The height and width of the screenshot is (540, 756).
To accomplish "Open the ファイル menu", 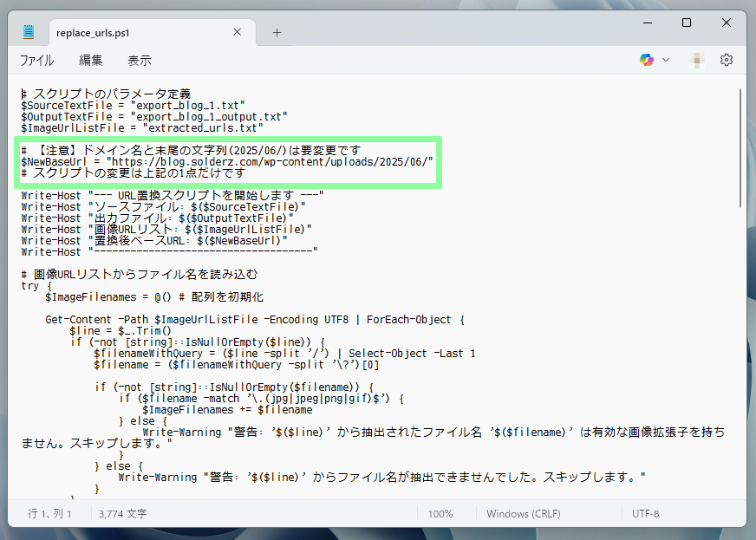I will tap(36, 60).
